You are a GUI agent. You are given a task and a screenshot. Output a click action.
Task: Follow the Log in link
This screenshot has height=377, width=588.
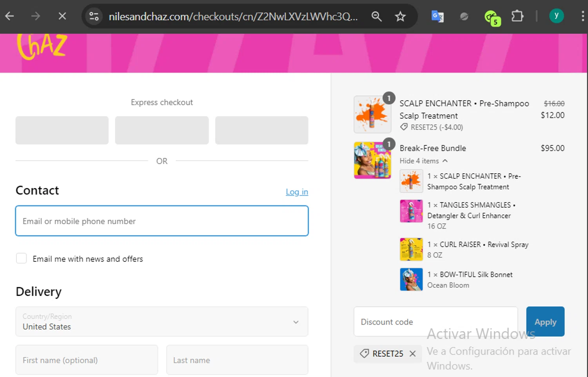(297, 192)
